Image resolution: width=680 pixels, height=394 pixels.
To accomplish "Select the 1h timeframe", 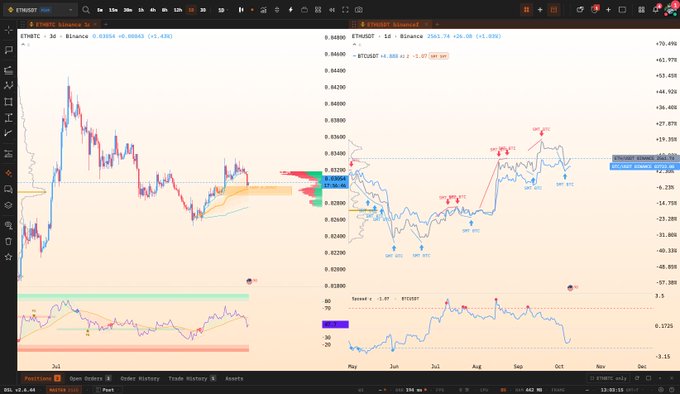I will point(141,10).
